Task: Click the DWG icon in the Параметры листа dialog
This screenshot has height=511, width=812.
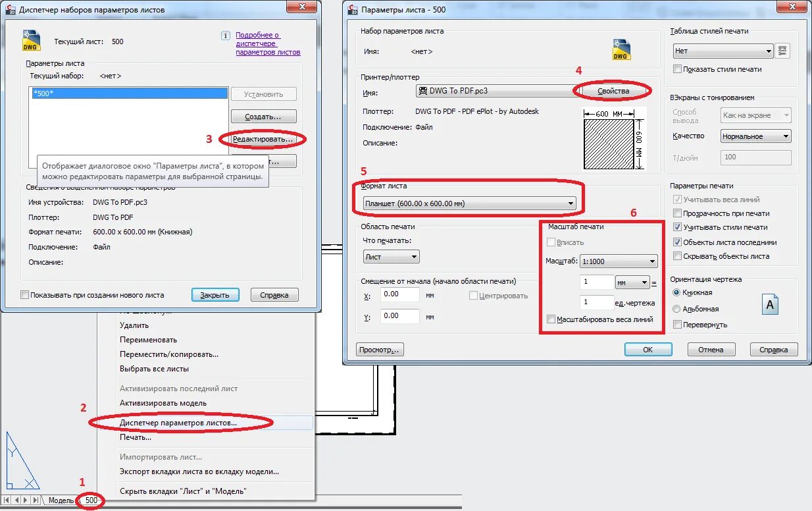Action: 621,49
